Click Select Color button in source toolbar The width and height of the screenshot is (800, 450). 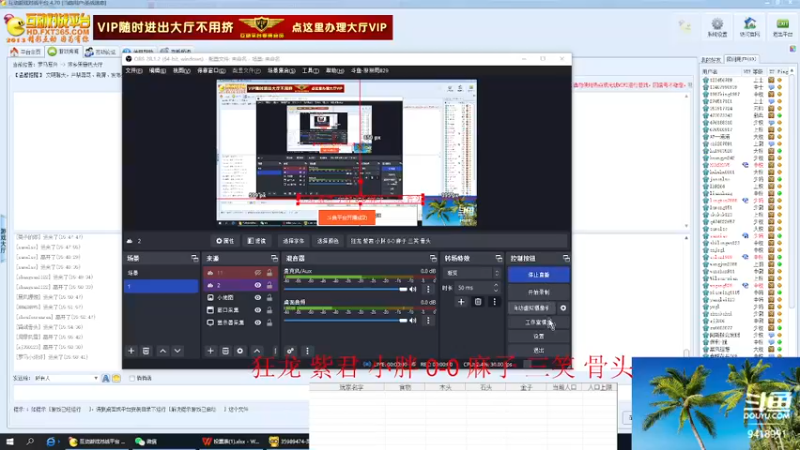click(x=328, y=241)
